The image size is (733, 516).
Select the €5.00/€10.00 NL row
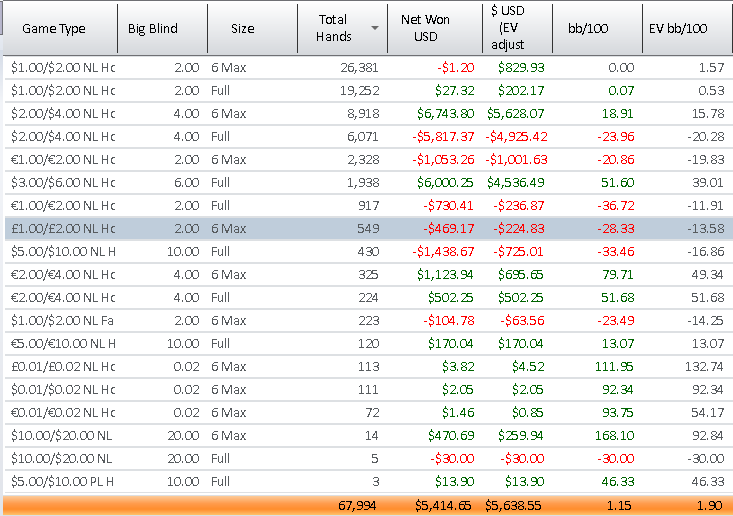tap(368, 344)
